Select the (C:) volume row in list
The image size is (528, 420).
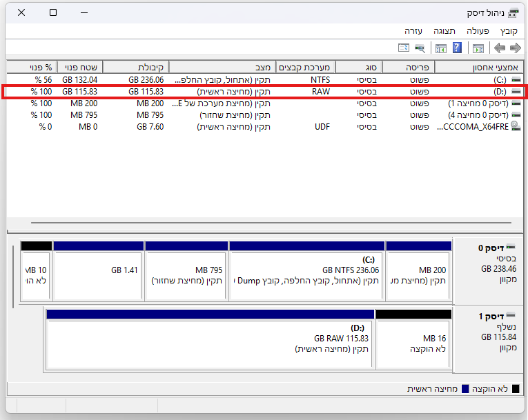tap(276, 80)
